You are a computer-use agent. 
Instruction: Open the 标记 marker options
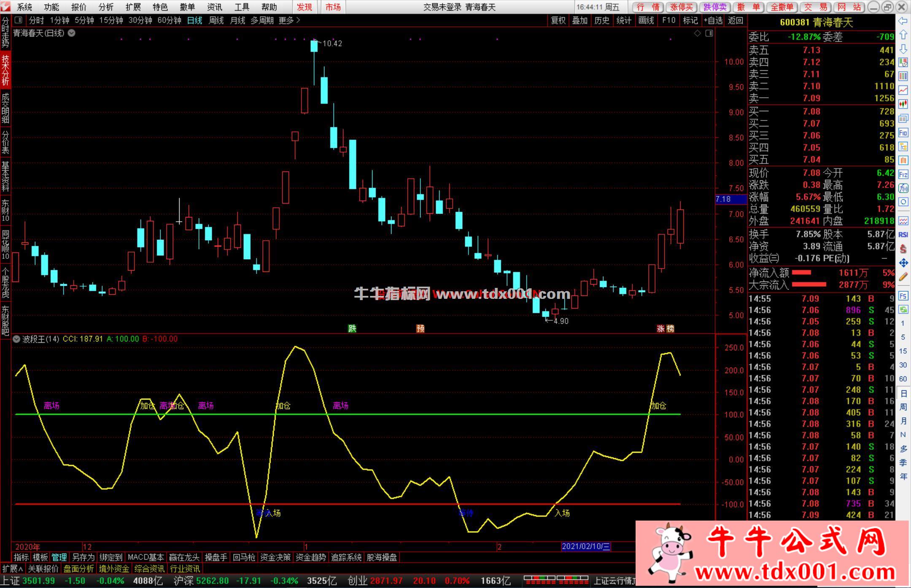coord(690,20)
